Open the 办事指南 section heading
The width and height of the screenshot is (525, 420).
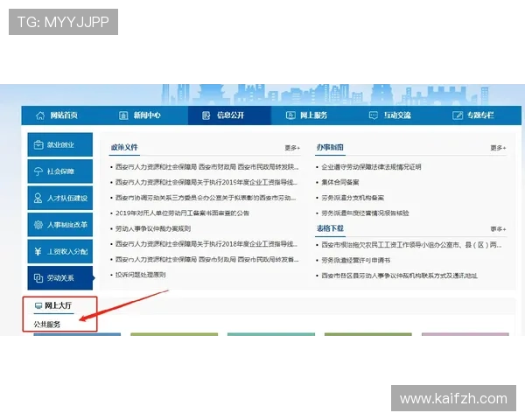coord(330,147)
